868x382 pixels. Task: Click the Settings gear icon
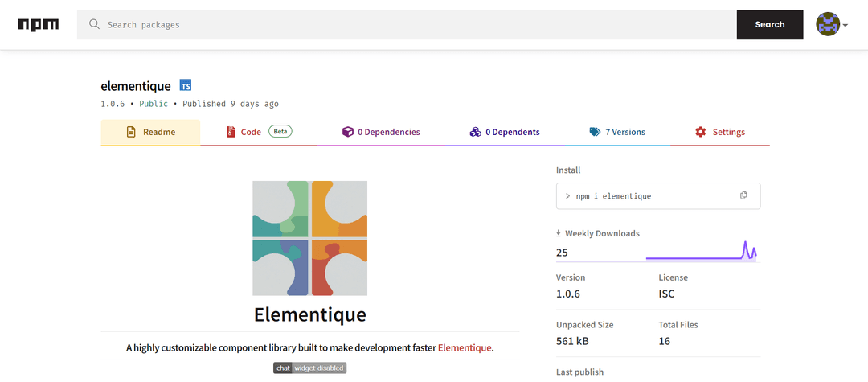coord(700,133)
